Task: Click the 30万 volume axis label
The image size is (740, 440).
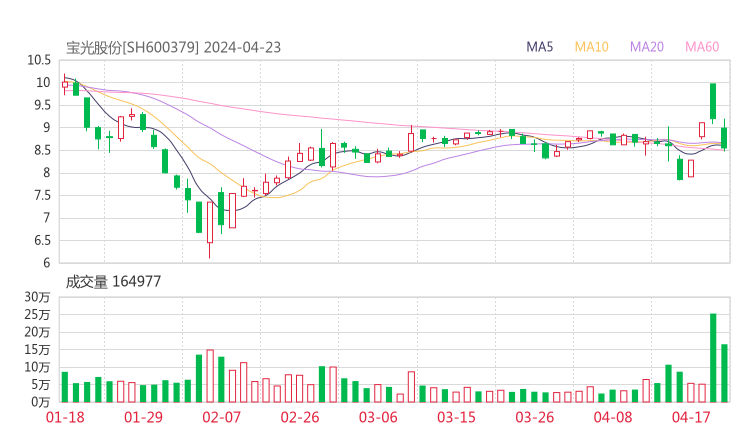Action: click(x=37, y=297)
